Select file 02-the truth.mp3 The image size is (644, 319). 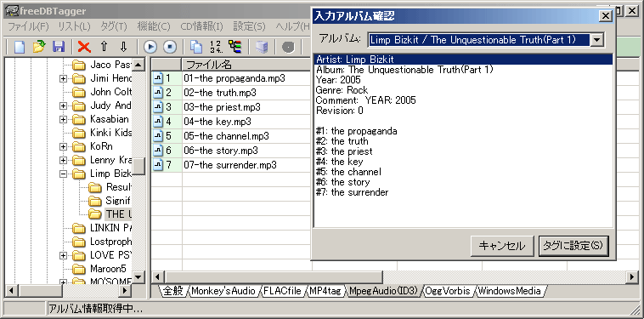pyautogui.click(x=220, y=93)
